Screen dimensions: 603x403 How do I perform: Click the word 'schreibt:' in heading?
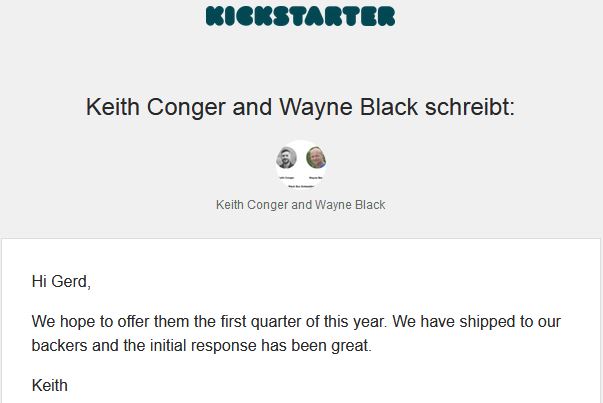(470, 107)
